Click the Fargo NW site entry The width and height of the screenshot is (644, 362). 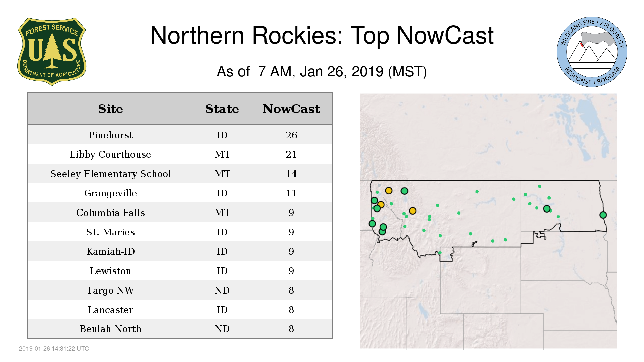coord(110,290)
